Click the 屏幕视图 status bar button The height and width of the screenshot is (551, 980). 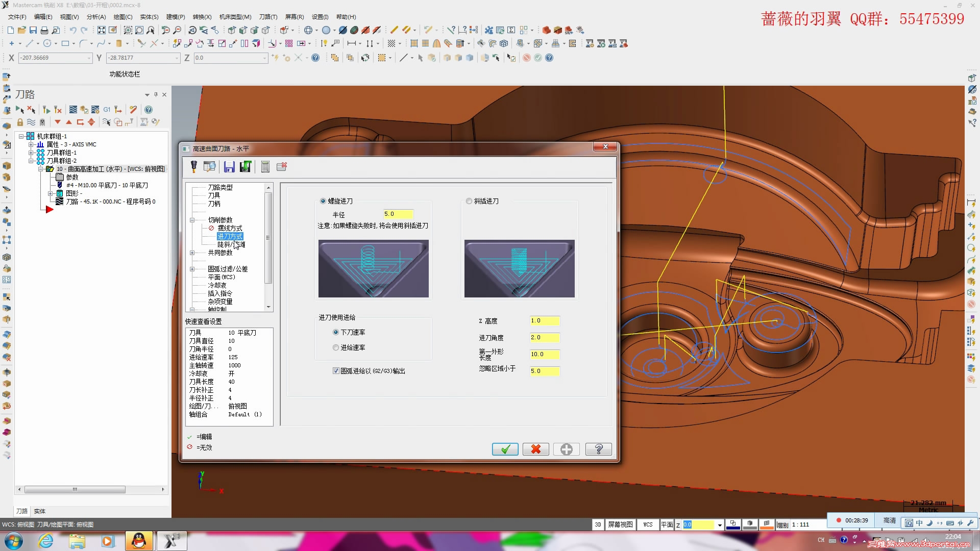click(620, 524)
